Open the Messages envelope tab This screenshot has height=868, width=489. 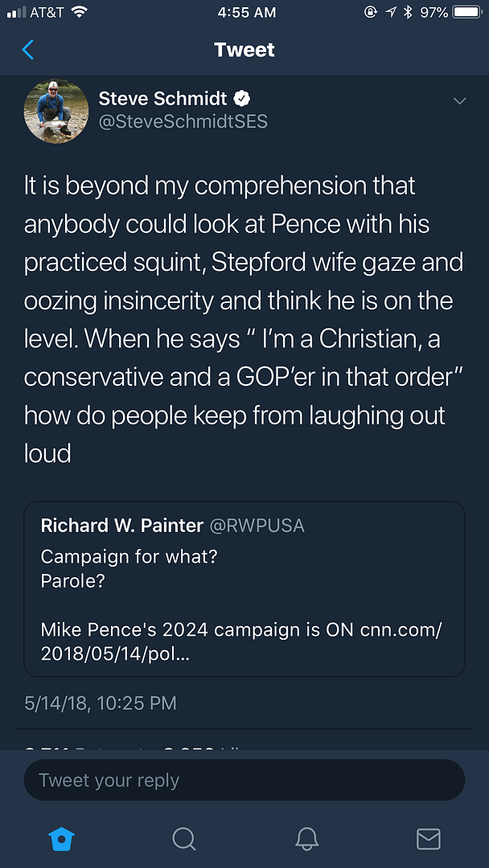pos(428,839)
